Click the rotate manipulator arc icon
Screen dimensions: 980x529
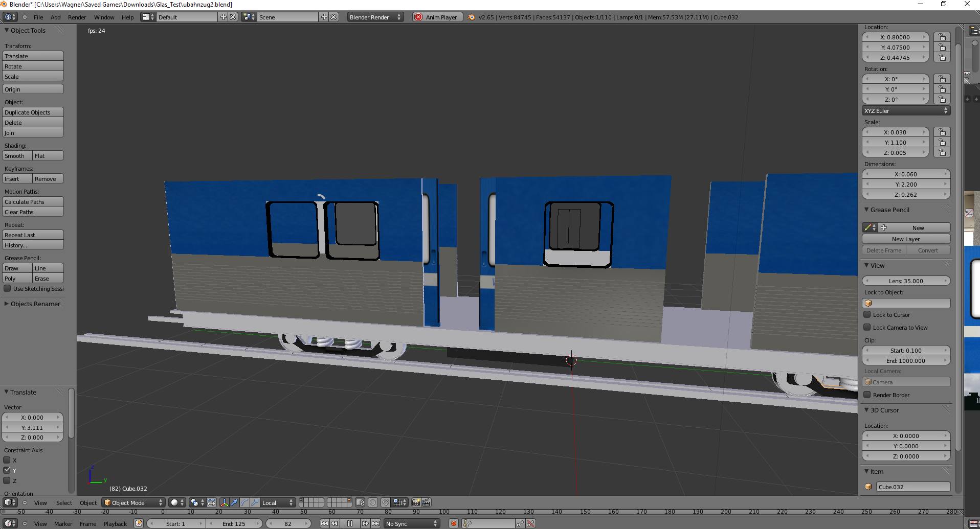244,502
